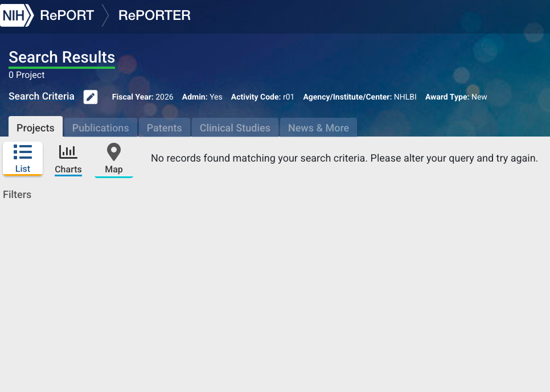Open the News & More tab
550x392 pixels.
click(318, 128)
